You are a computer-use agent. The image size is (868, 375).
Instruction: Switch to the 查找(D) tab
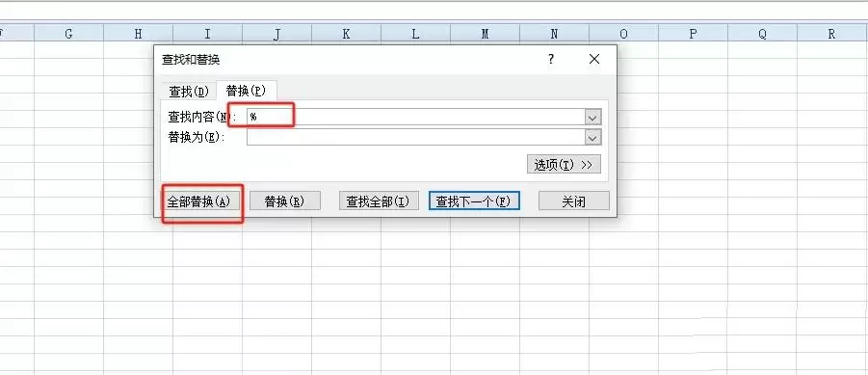[x=189, y=92]
